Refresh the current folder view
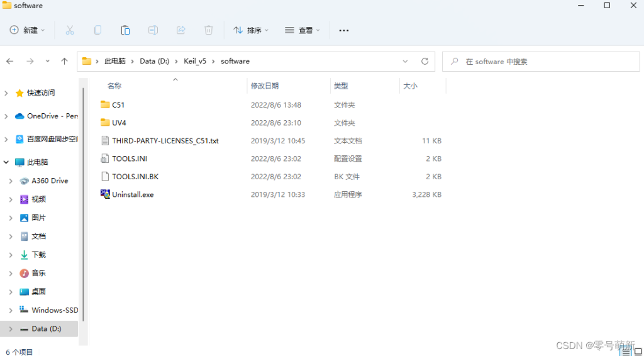644x356 pixels. tap(425, 61)
